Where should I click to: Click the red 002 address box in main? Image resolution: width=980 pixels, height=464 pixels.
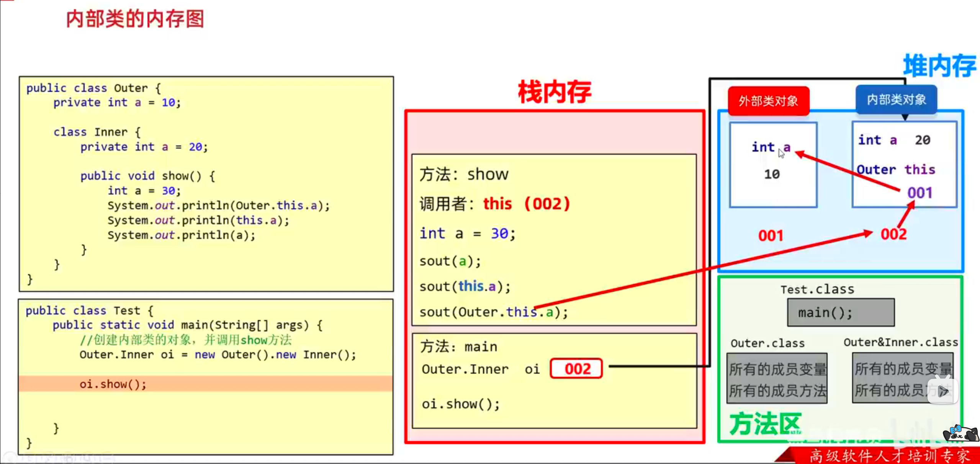click(576, 369)
